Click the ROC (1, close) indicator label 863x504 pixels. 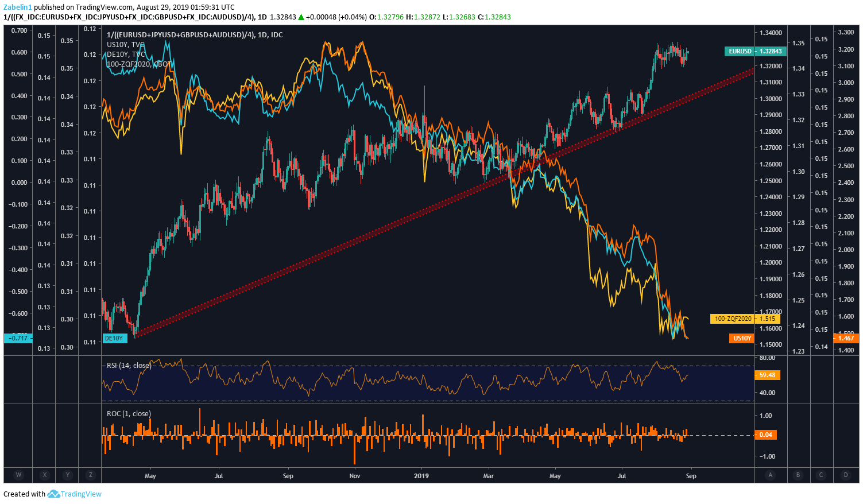coord(129,413)
